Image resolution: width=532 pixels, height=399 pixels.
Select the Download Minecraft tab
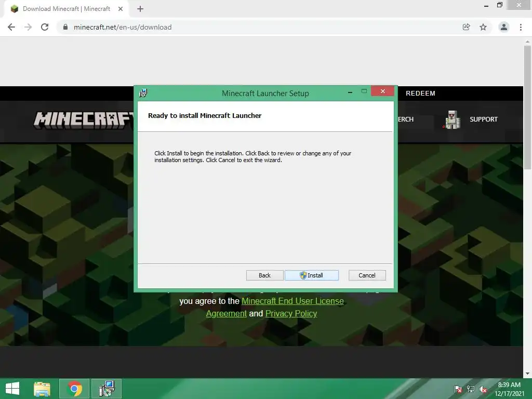(x=66, y=9)
